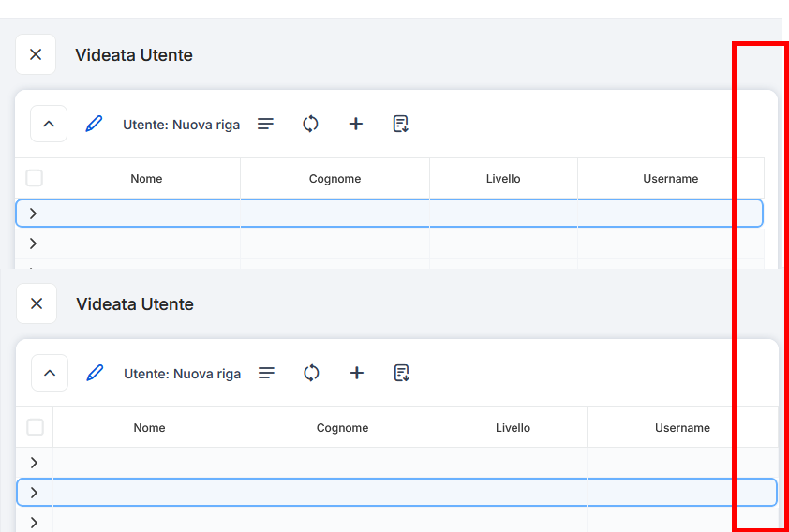Image resolution: width=789 pixels, height=532 pixels.
Task: Click the Username column header in top panel
Action: click(x=671, y=179)
